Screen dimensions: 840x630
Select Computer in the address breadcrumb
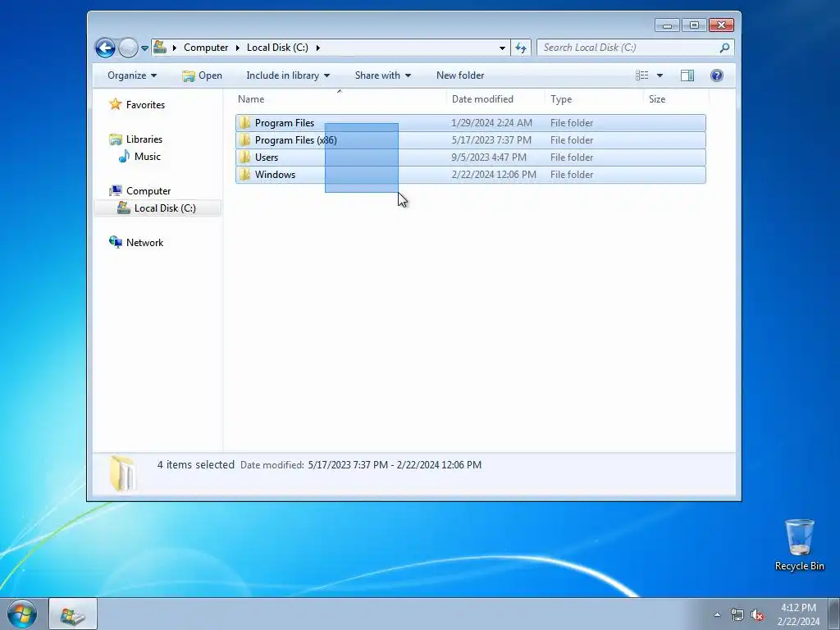pyautogui.click(x=206, y=47)
